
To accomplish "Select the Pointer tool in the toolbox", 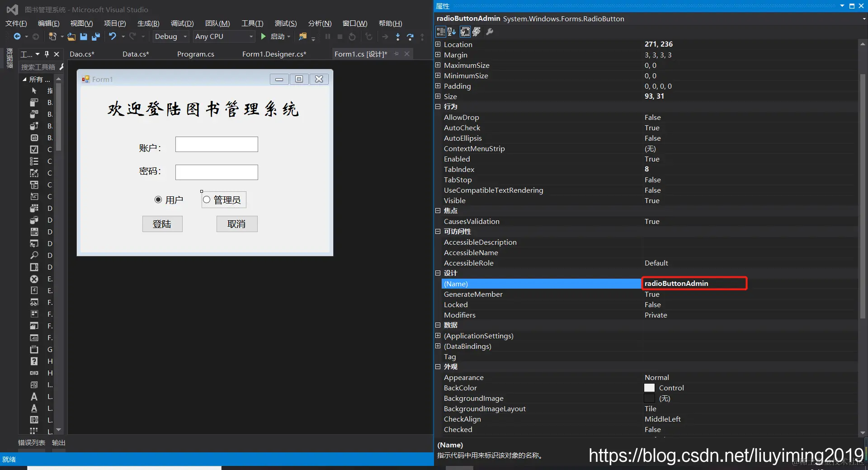I will [34, 91].
